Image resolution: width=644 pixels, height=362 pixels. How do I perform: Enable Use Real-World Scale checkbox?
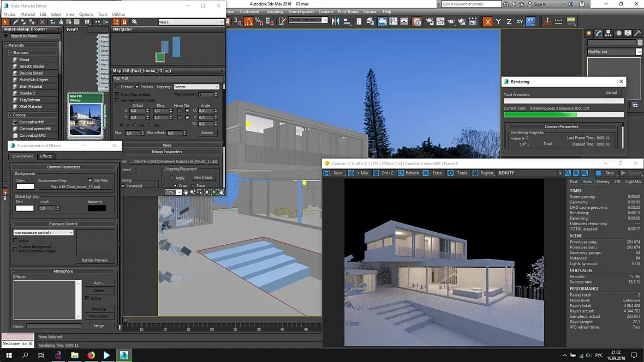[117, 100]
